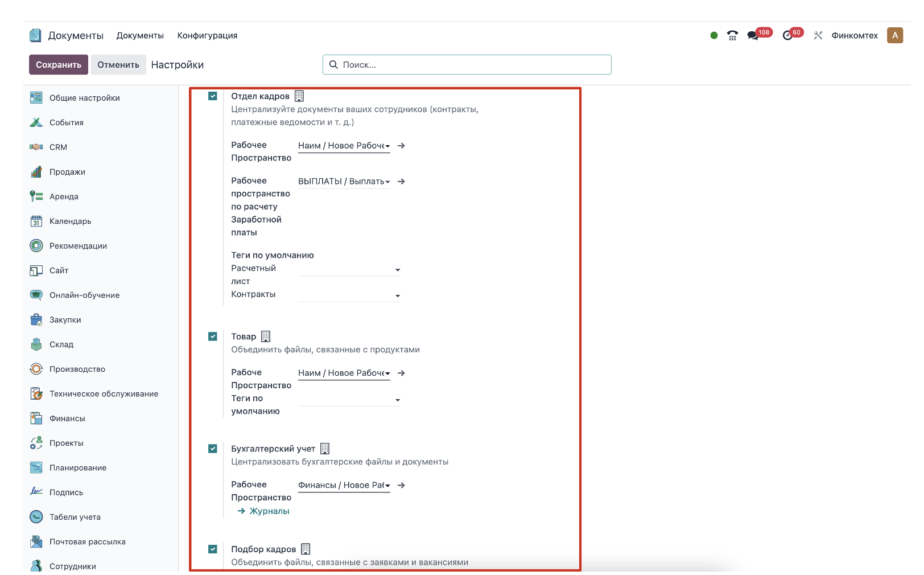Click the user avatar in top right
Screen dimensions: 924x575
[894, 35]
